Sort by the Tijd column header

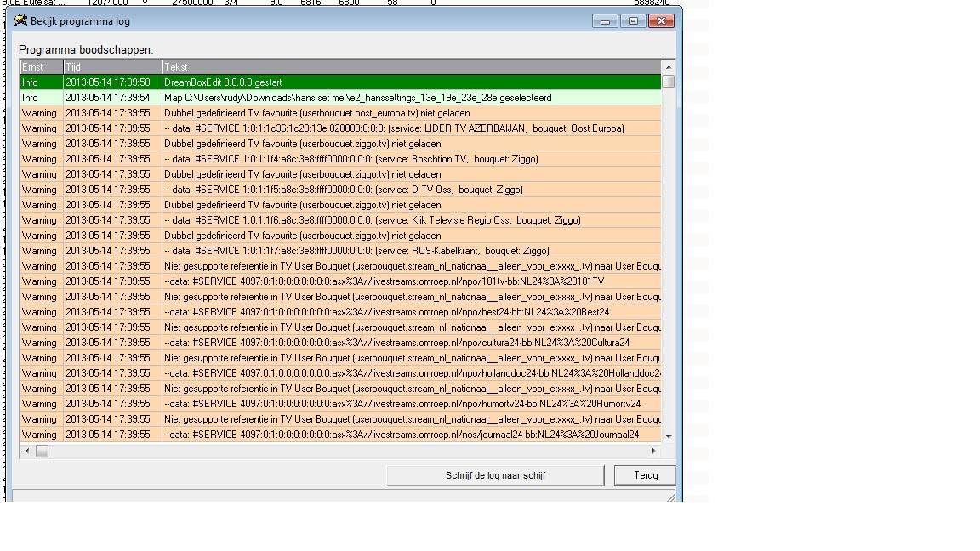pyautogui.click(x=112, y=67)
